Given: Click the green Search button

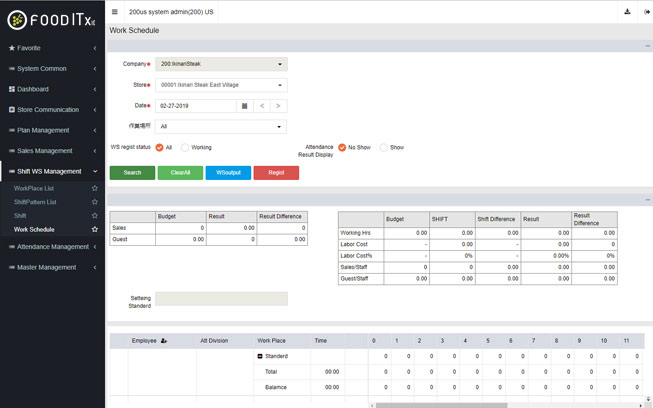Looking at the screenshot, I should [x=132, y=173].
